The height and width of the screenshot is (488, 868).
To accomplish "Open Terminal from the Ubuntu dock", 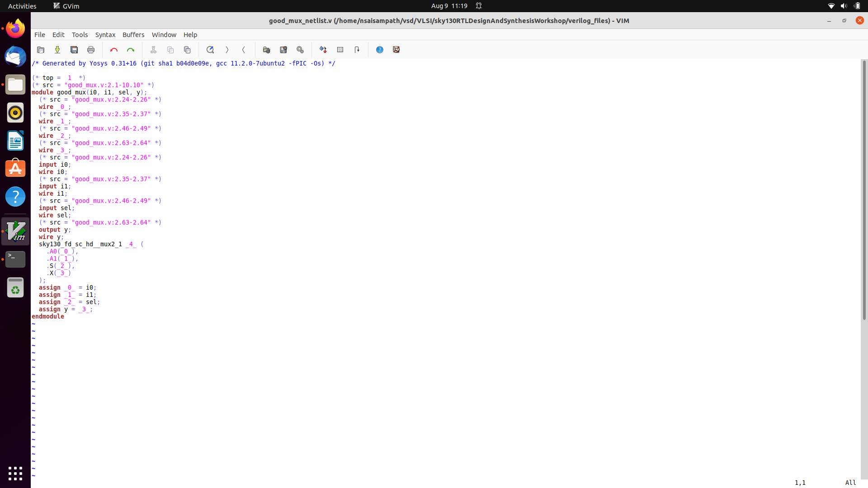I will pos(15,259).
